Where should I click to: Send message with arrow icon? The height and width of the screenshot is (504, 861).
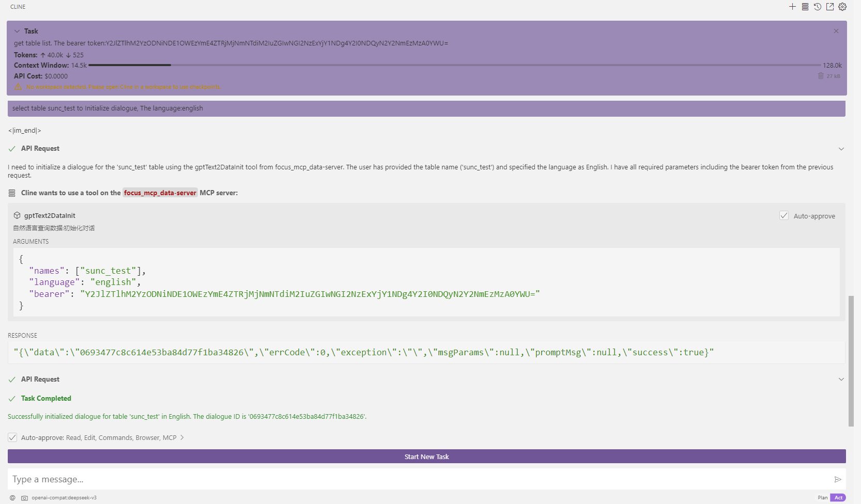[838, 479]
